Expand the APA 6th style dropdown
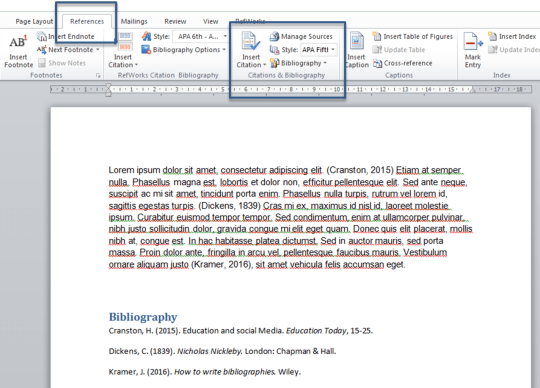Screen dimensions: 540x388 pyautogui.click(x=225, y=36)
